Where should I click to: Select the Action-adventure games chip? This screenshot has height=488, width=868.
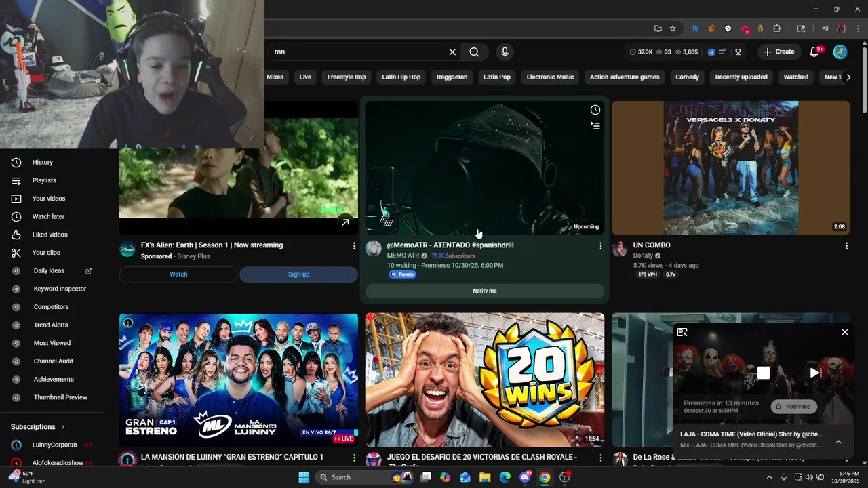tap(625, 77)
